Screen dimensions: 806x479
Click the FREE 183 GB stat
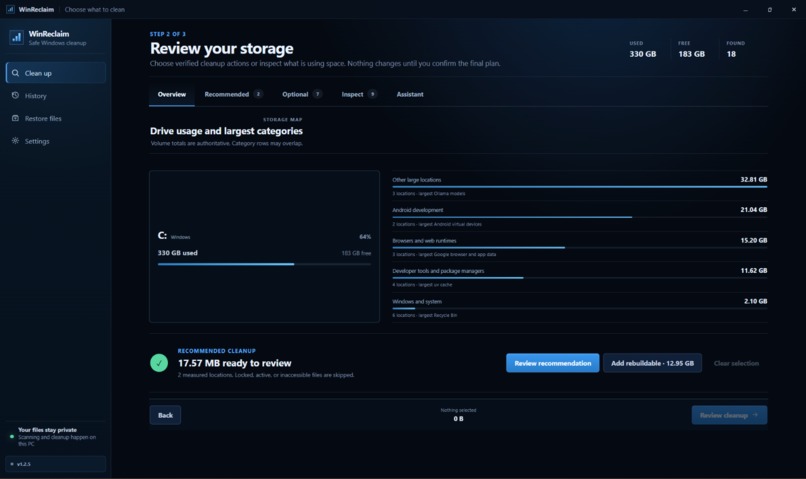(691, 49)
